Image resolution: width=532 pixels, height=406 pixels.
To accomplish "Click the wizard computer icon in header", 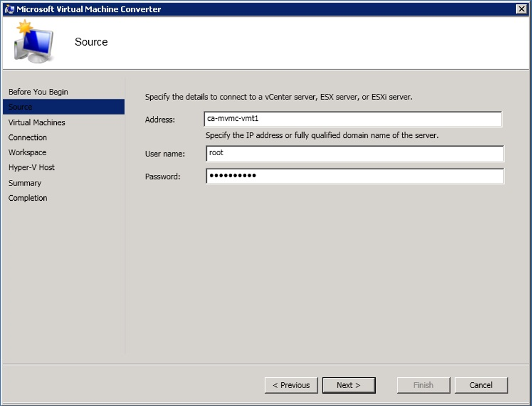I will [x=33, y=42].
